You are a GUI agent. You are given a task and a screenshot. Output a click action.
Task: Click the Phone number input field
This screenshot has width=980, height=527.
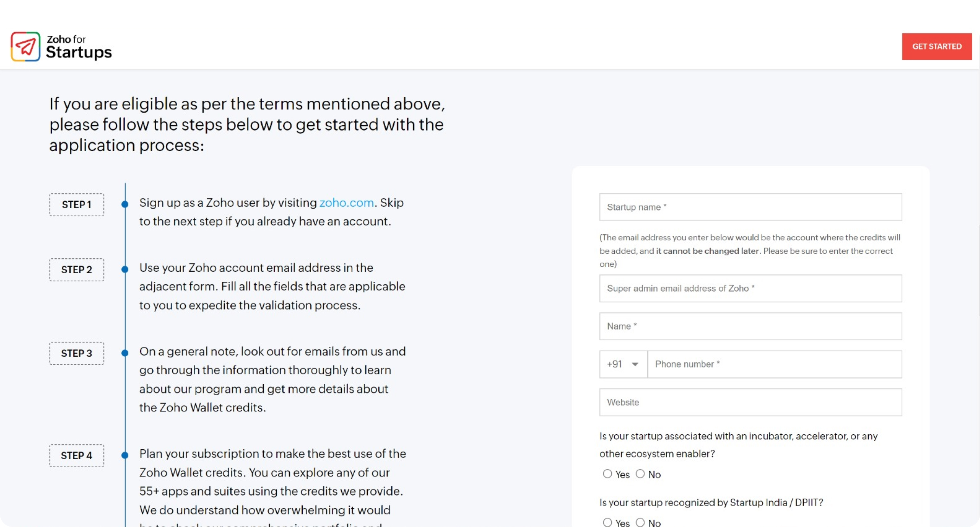(x=774, y=364)
